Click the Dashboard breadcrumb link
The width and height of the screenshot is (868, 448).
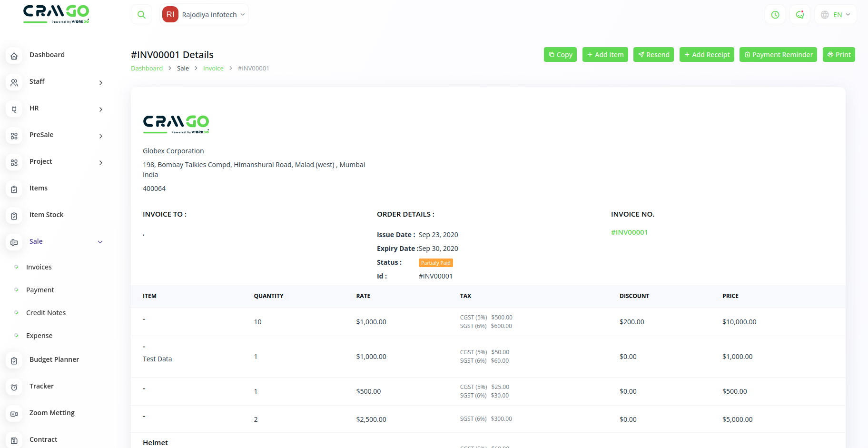[147, 69]
